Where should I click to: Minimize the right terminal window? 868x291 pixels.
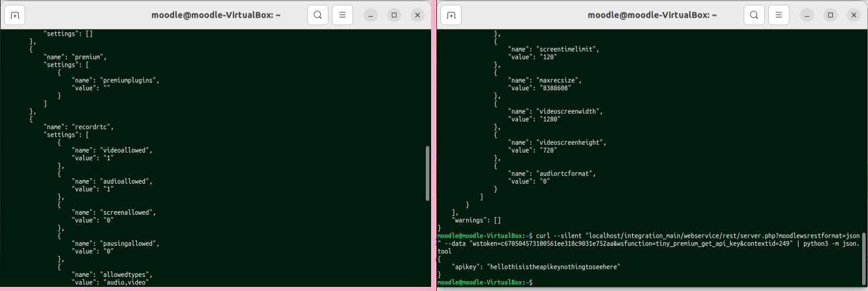click(x=807, y=15)
